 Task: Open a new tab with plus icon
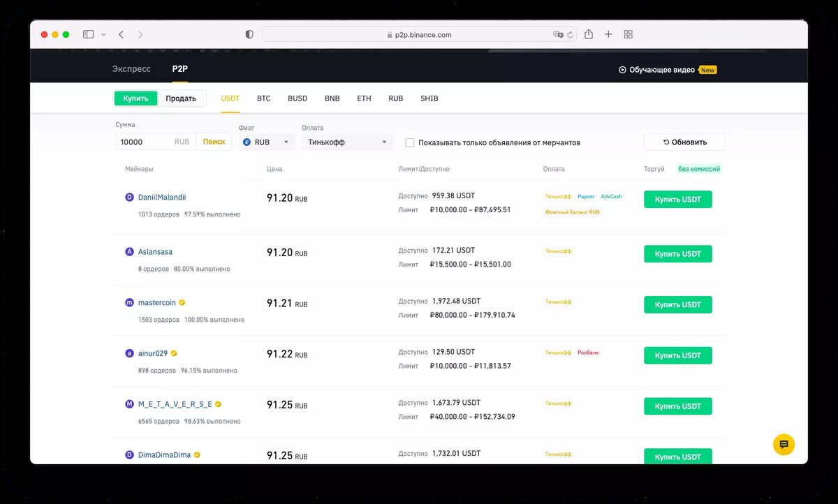(x=608, y=34)
